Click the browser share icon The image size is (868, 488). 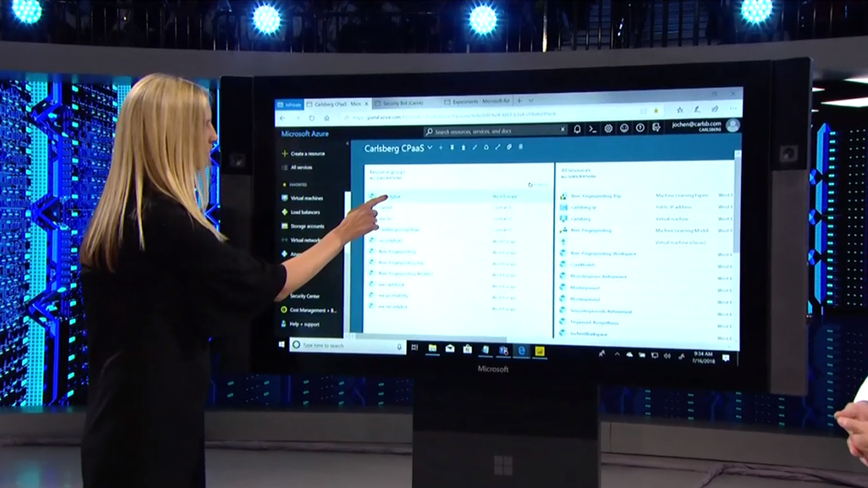click(715, 109)
